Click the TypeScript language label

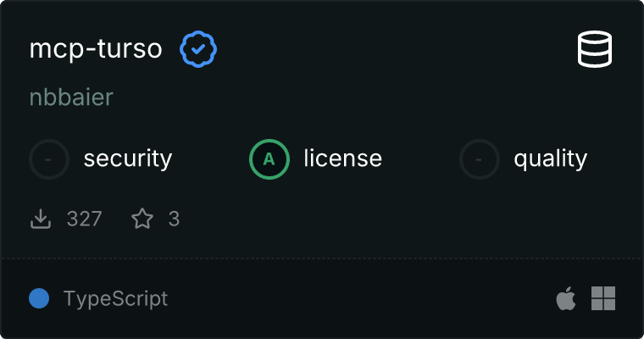pyautogui.click(x=115, y=298)
